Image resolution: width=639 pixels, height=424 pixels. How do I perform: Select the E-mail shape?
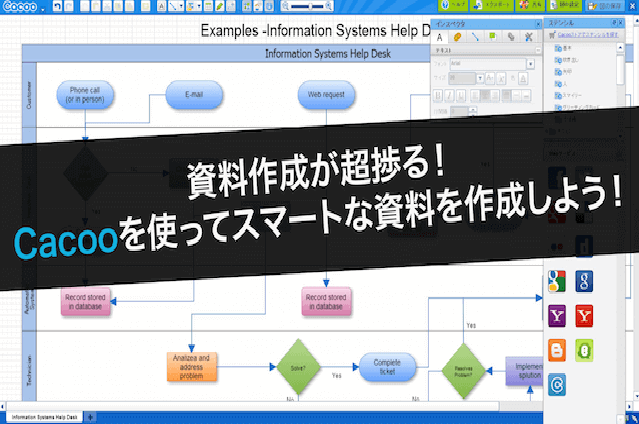(x=195, y=96)
